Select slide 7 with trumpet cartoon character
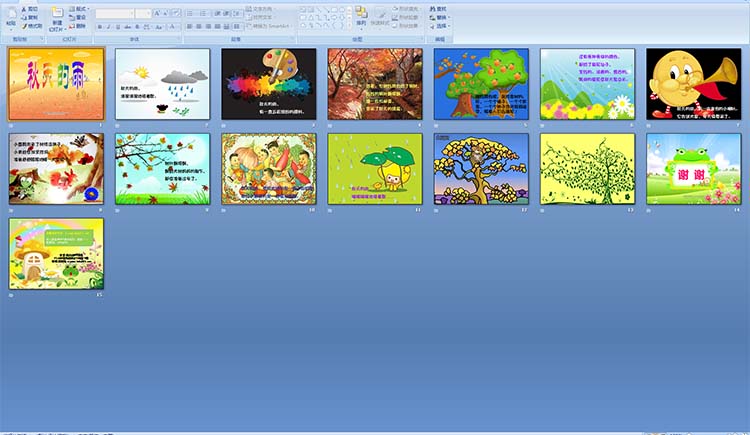Image resolution: width=750 pixels, height=435 pixels. [694, 84]
